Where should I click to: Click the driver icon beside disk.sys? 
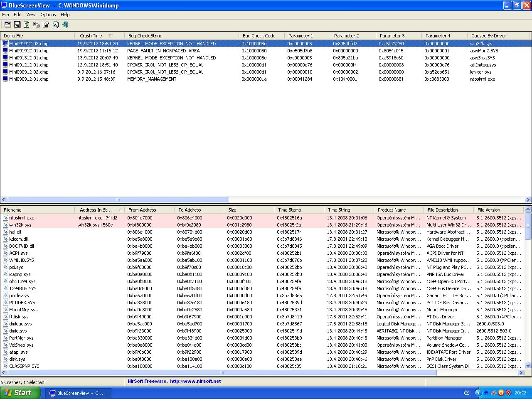5,359
